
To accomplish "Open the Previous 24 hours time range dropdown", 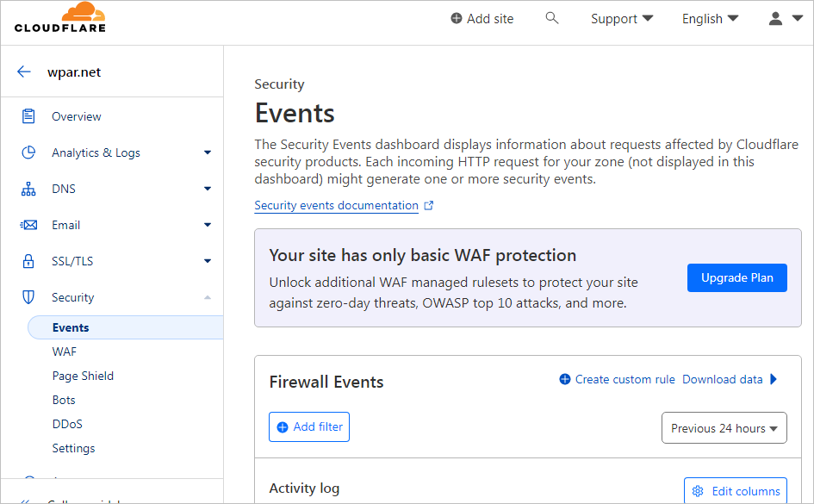I will pos(724,428).
